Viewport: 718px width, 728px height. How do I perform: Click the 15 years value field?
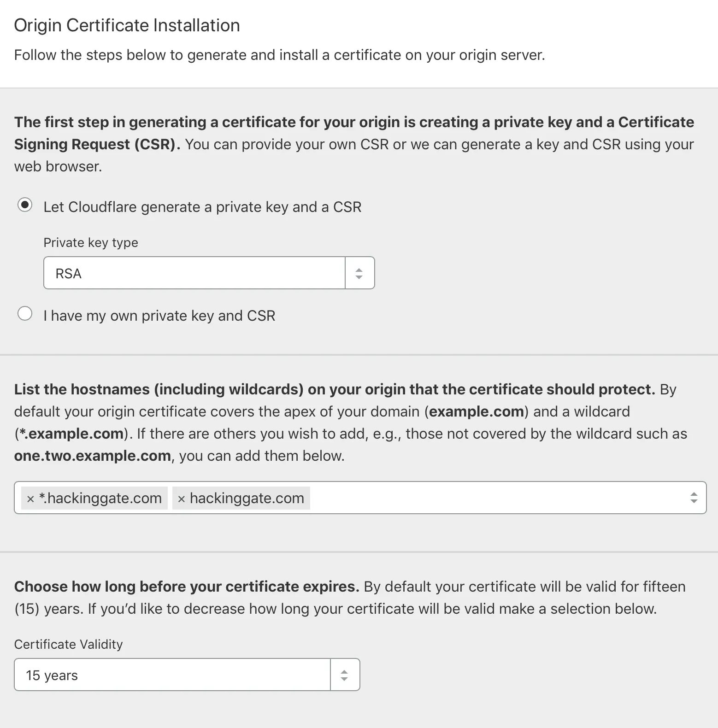52,675
